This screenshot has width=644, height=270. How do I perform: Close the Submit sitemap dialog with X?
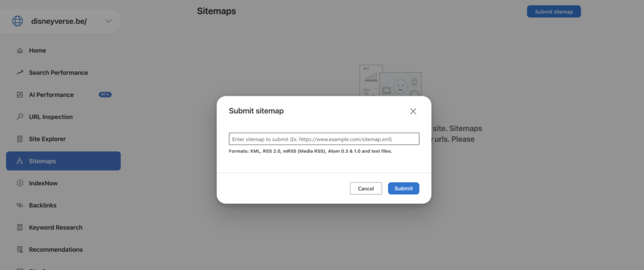point(413,111)
